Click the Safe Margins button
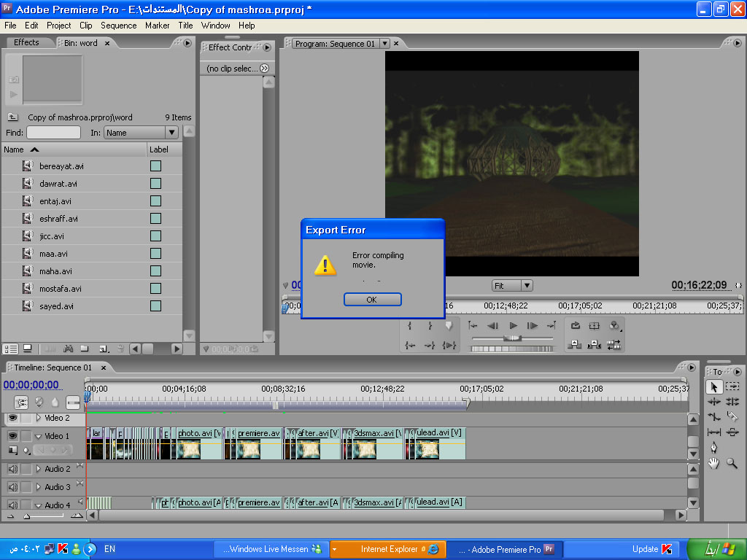The image size is (747, 560). click(594, 326)
